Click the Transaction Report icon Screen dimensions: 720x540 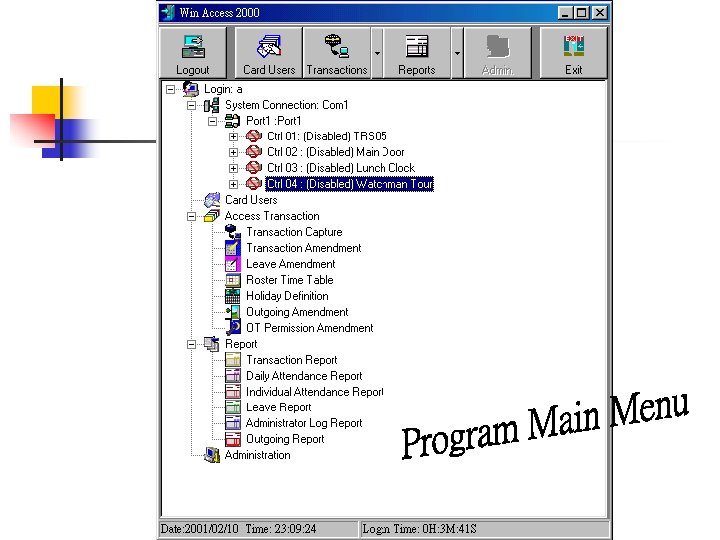pyautogui.click(x=233, y=360)
